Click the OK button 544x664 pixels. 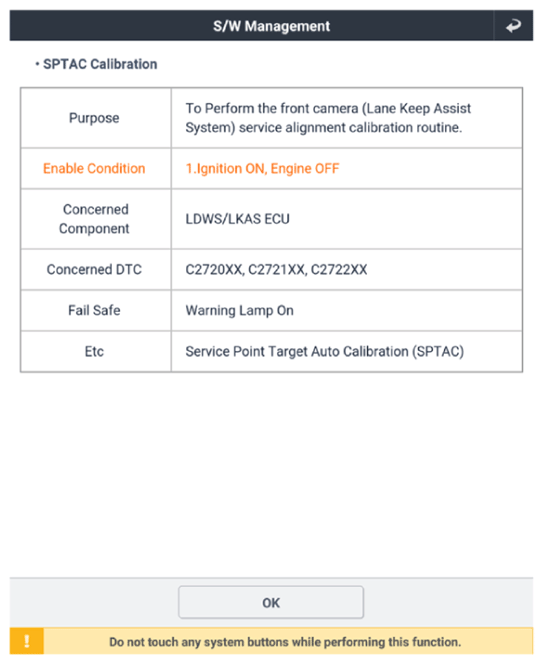point(271,602)
